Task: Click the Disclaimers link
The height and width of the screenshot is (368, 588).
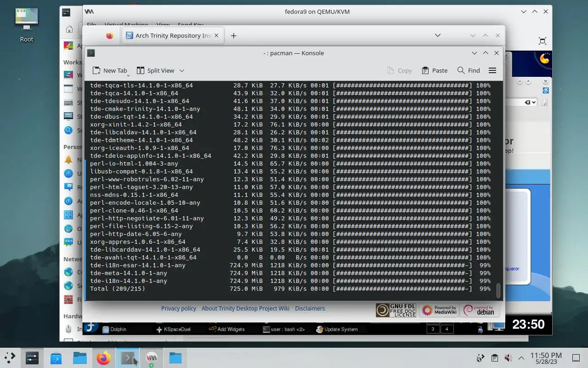Action: coord(310,309)
